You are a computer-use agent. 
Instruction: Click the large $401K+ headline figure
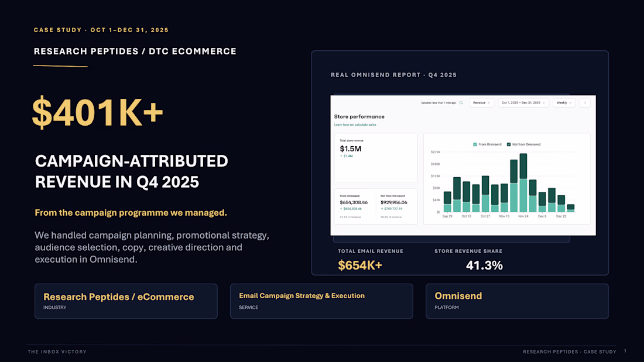(98, 112)
